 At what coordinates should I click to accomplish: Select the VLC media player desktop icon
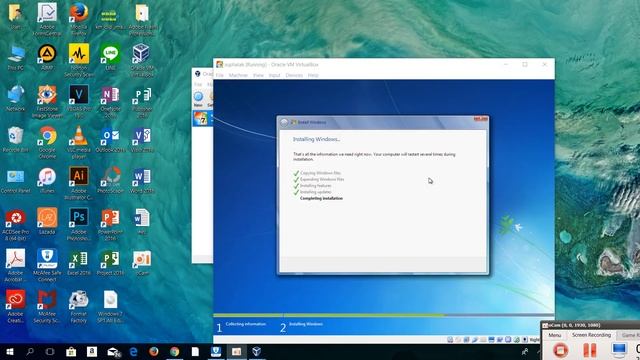(78, 142)
